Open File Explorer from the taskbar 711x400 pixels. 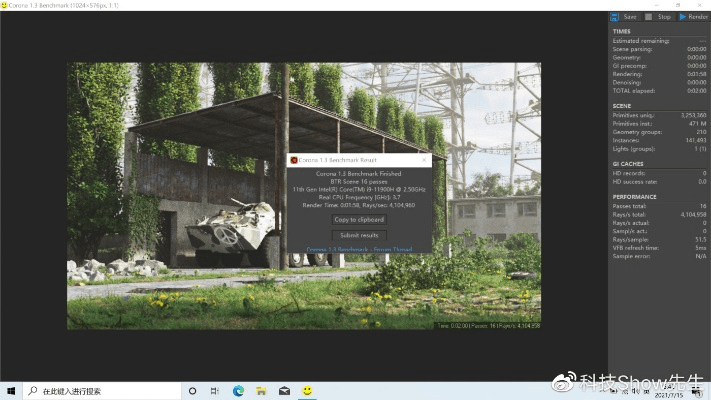(262, 390)
